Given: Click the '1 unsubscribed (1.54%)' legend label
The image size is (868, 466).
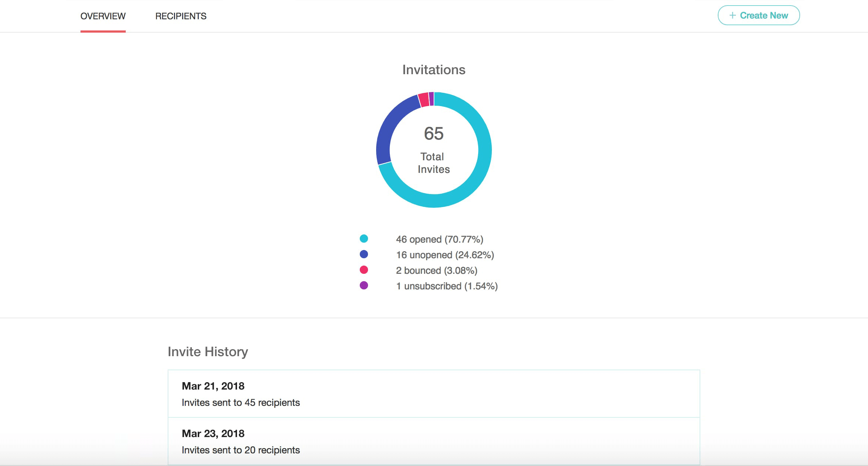Looking at the screenshot, I should [447, 286].
